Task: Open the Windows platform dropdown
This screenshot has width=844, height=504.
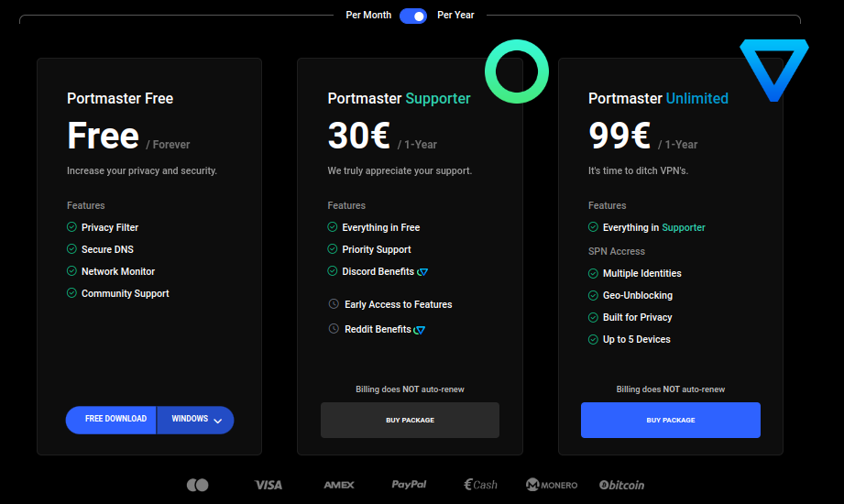Action: pyautogui.click(x=196, y=420)
